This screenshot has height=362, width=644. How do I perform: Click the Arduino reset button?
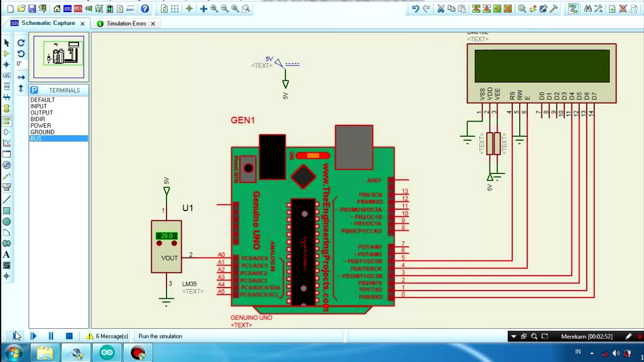point(248,168)
